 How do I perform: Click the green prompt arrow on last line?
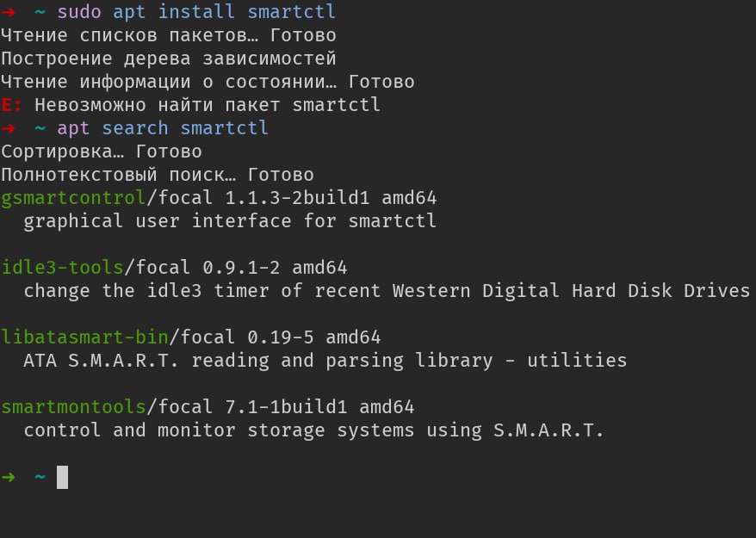(9, 476)
